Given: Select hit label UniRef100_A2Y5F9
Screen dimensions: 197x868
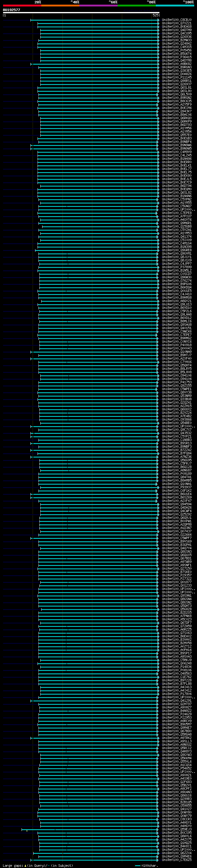Looking at the screenshot, I should [177, 104].
